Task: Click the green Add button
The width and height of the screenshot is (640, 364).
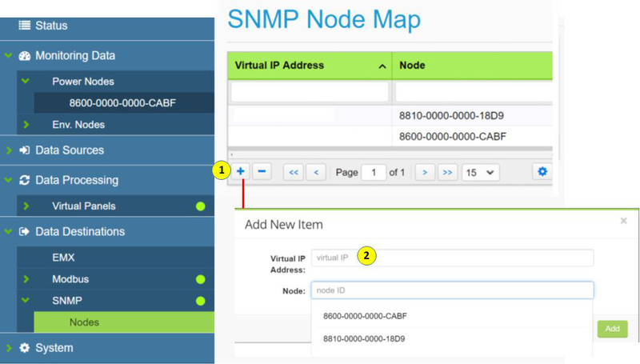Action: click(x=612, y=329)
